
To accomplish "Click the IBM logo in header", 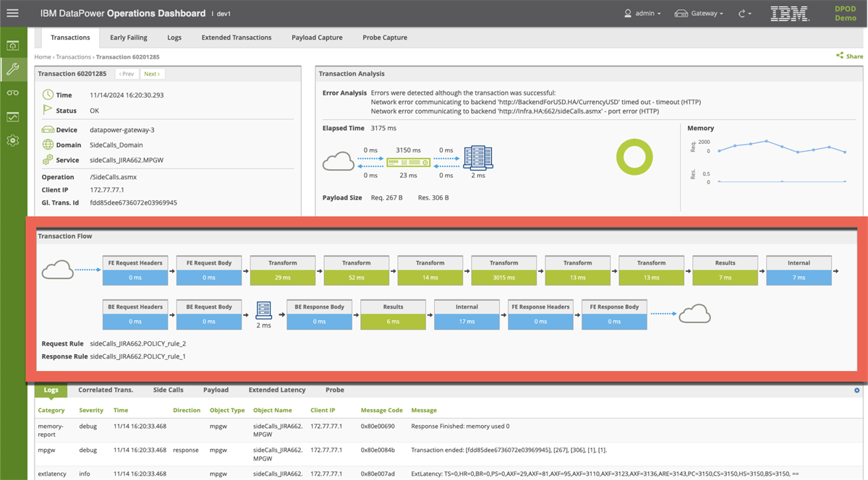I will click(x=789, y=13).
